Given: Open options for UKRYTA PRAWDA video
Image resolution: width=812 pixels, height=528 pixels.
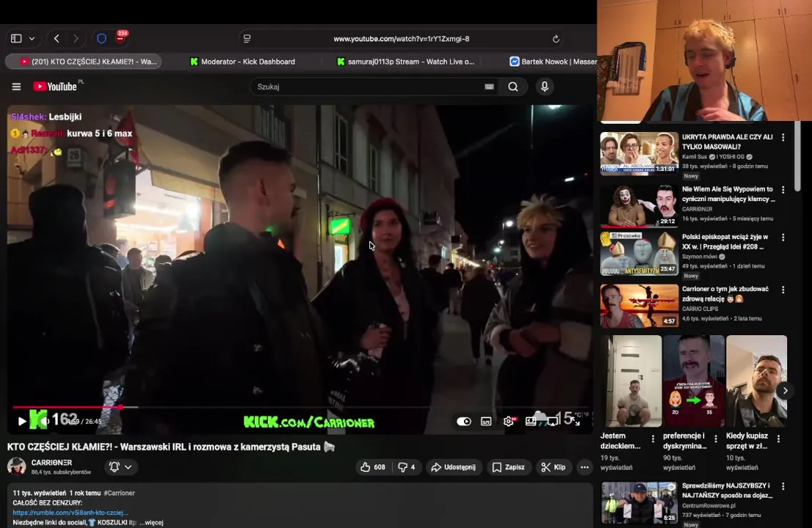Looking at the screenshot, I should click(783, 137).
